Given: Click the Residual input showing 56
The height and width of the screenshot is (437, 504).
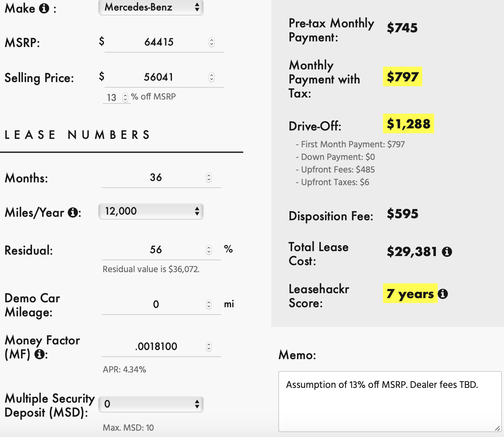Looking at the screenshot, I should click(x=161, y=250).
